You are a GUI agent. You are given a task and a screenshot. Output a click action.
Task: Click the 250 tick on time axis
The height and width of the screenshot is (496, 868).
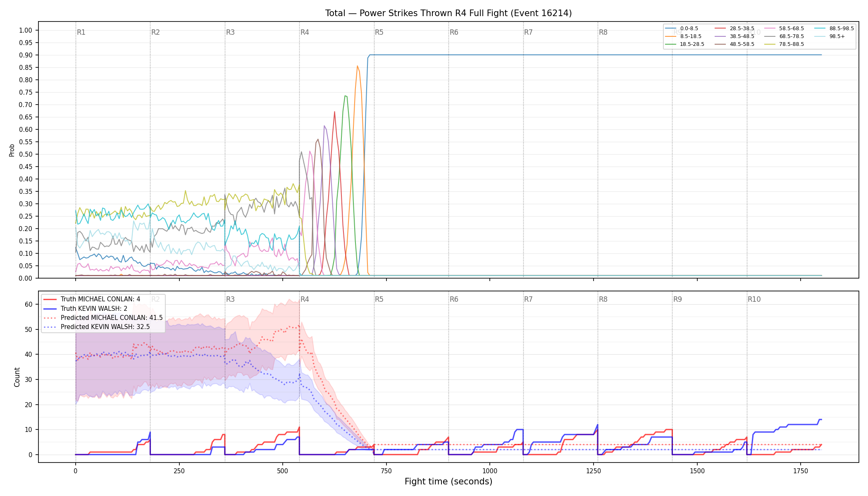[x=179, y=471]
